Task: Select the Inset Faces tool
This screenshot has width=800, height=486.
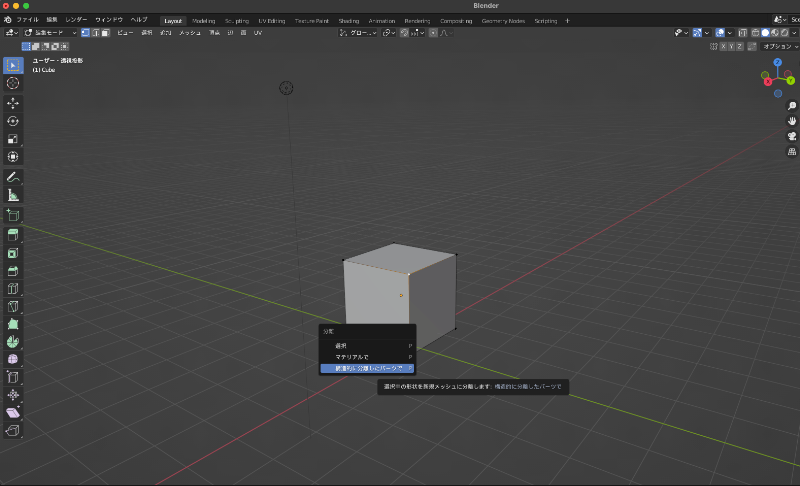Action: point(13,253)
